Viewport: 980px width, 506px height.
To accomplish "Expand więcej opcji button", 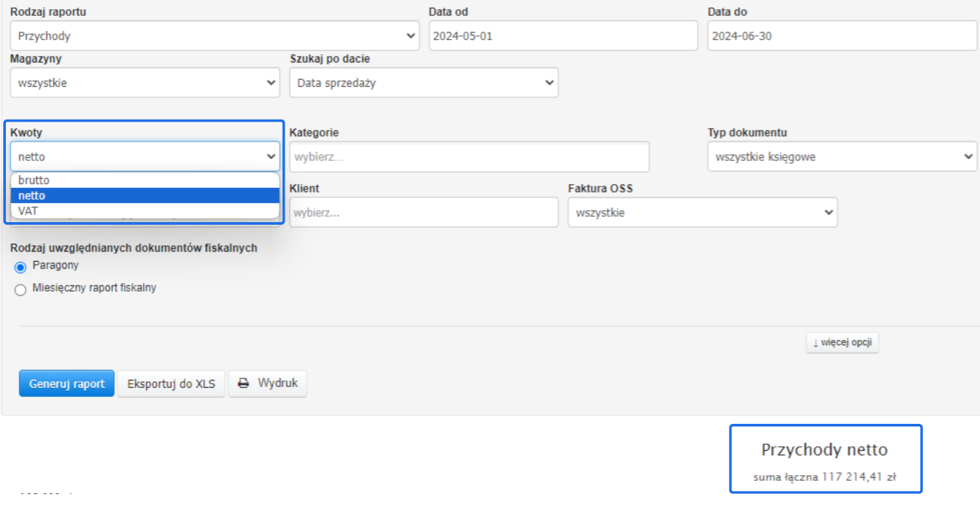I will pos(842,342).
